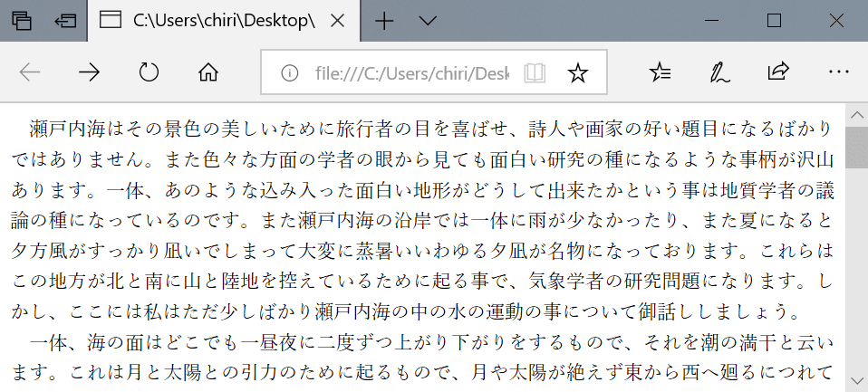The height and width of the screenshot is (392, 868).
Task: Open the tabs you've set aside
Action: point(22,21)
